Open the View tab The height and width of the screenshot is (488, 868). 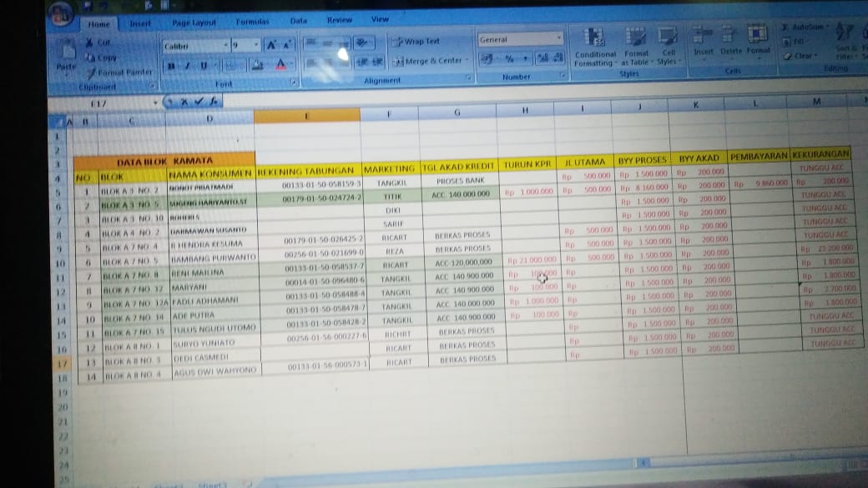point(380,19)
